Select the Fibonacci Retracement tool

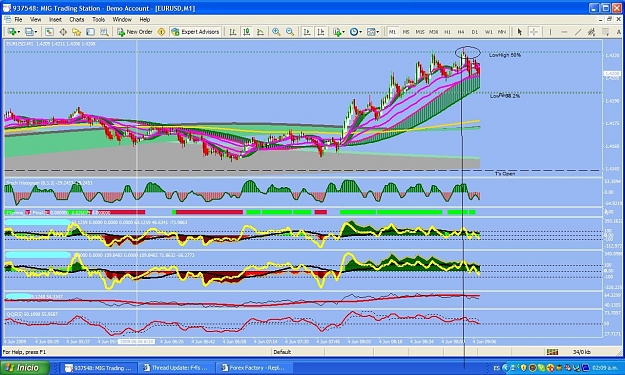(x=605, y=32)
